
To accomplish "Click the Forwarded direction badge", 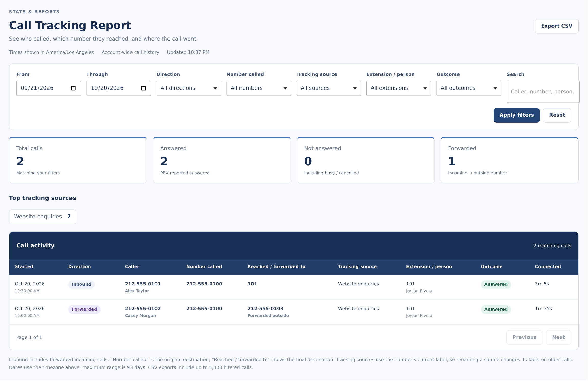I will [84, 309].
